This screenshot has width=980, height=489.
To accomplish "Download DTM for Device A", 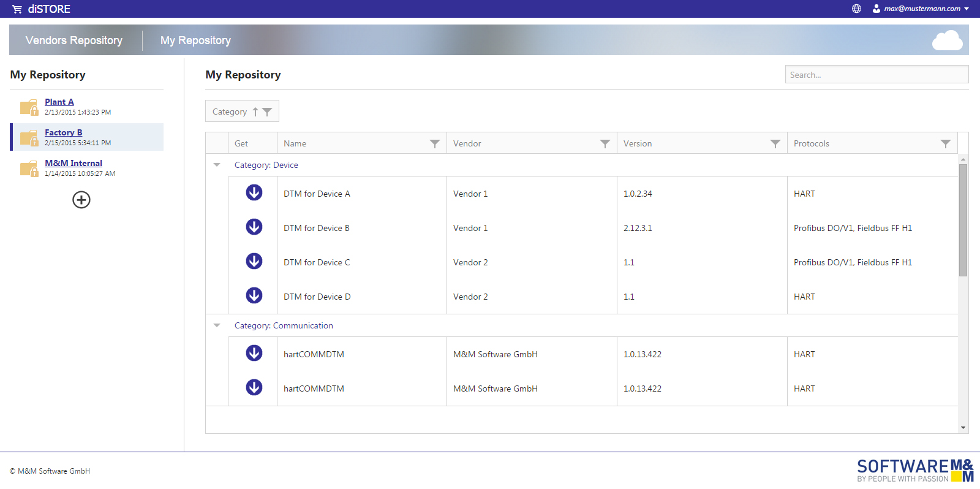I will [x=254, y=193].
